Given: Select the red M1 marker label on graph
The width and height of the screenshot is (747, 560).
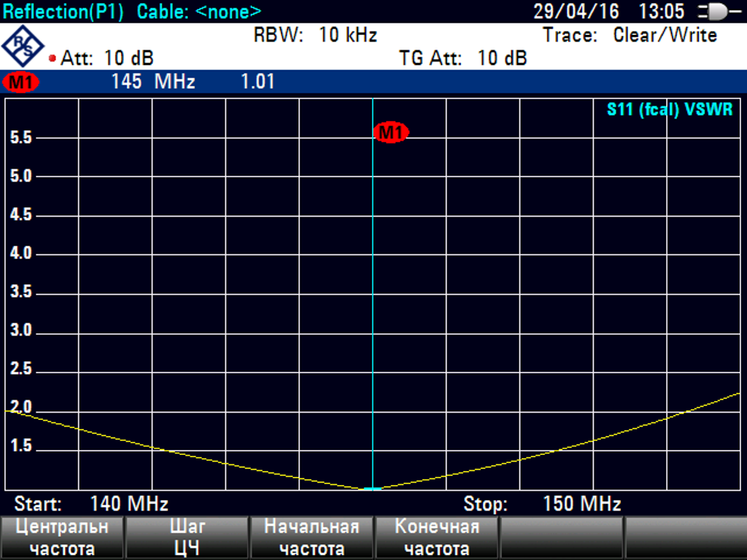Looking at the screenshot, I should point(390,132).
